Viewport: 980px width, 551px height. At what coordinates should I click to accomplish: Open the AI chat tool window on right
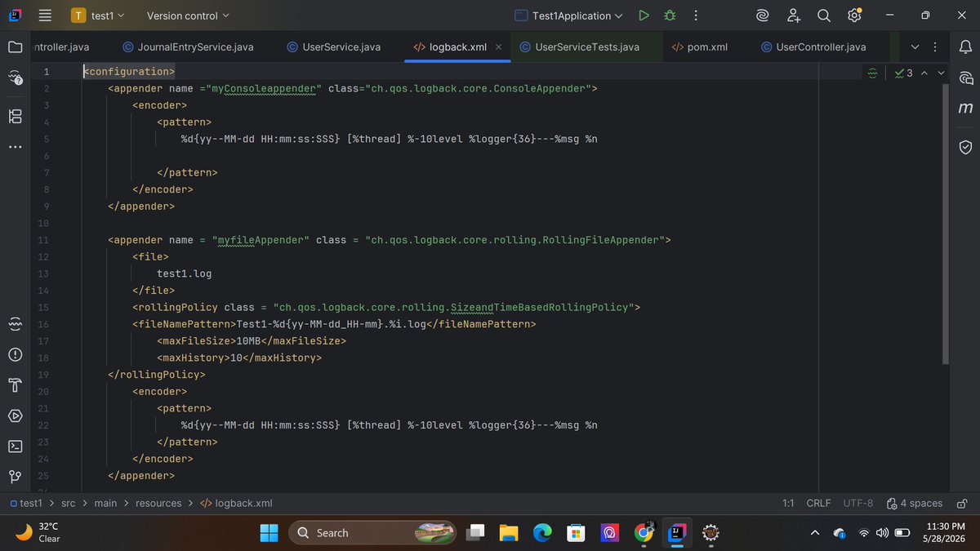tap(965, 78)
